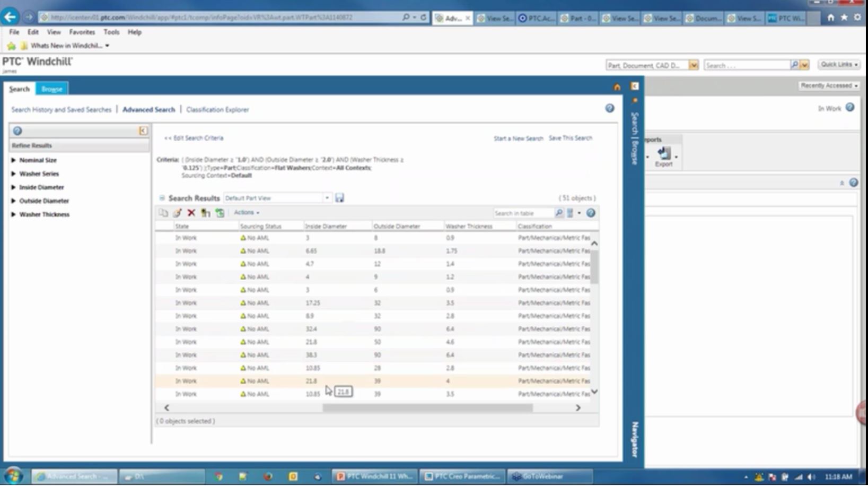Expand the Washer Series filter
The height and width of the screenshot is (486, 868).
coord(13,174)
